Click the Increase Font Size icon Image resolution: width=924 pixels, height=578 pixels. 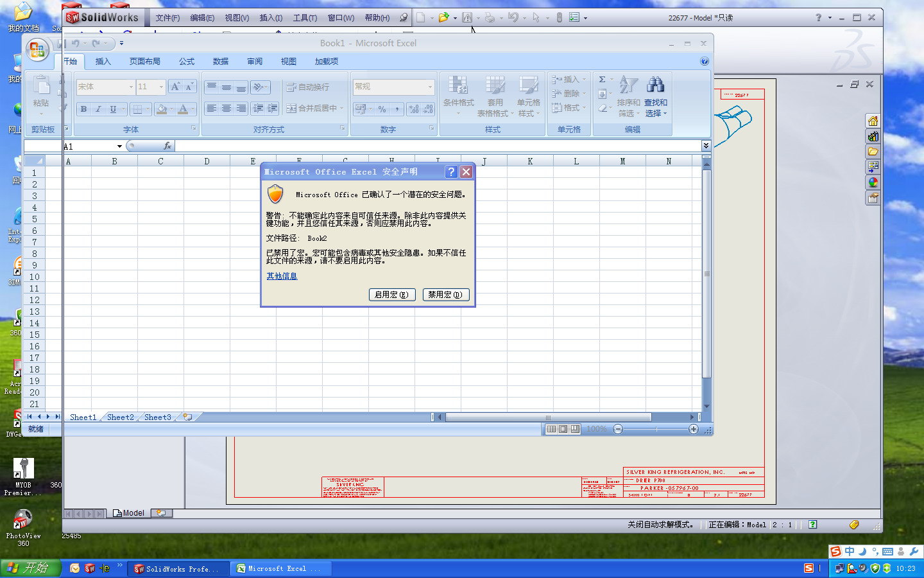pyautogui.click(x=175, y=87)
